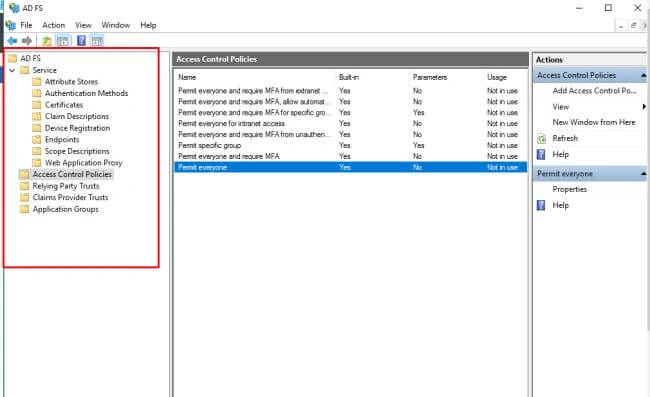This screenshot has width=650, height=397.
Task: Click the Certificates folder icon
Action: pos(37,104)
